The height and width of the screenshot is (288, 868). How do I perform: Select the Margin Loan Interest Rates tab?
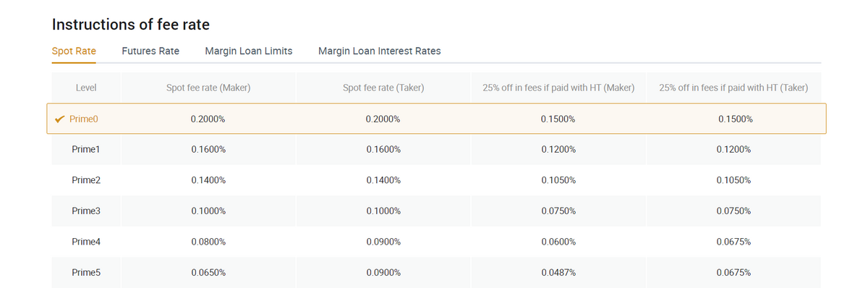380,51
